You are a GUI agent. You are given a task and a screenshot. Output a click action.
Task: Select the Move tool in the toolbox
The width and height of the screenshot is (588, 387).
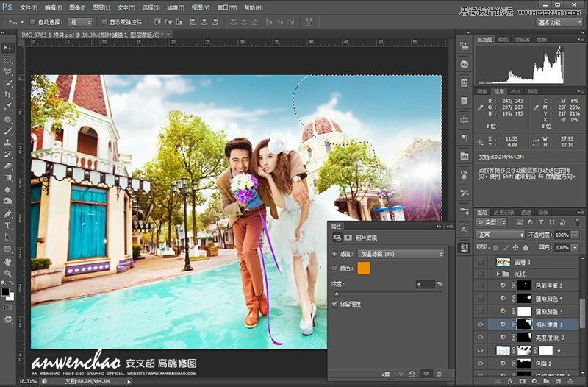point(7,48)
